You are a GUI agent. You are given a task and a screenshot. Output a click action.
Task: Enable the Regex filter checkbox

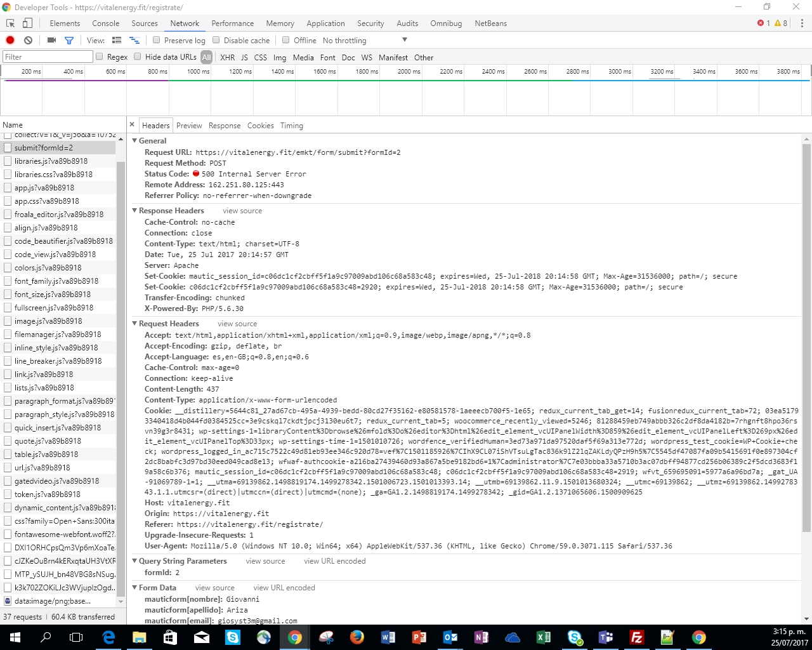(100, 56)
